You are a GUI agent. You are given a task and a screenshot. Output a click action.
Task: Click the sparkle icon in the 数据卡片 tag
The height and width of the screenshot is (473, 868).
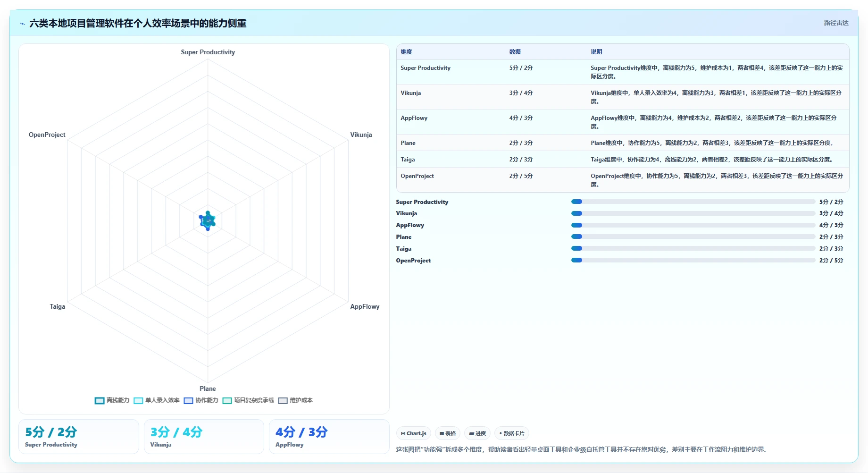coord(501,433)
